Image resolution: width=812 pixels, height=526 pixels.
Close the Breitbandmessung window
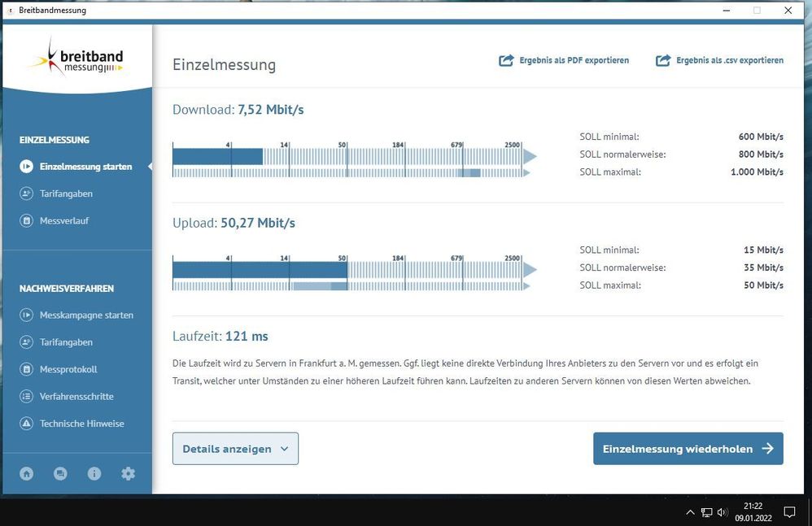788,11
